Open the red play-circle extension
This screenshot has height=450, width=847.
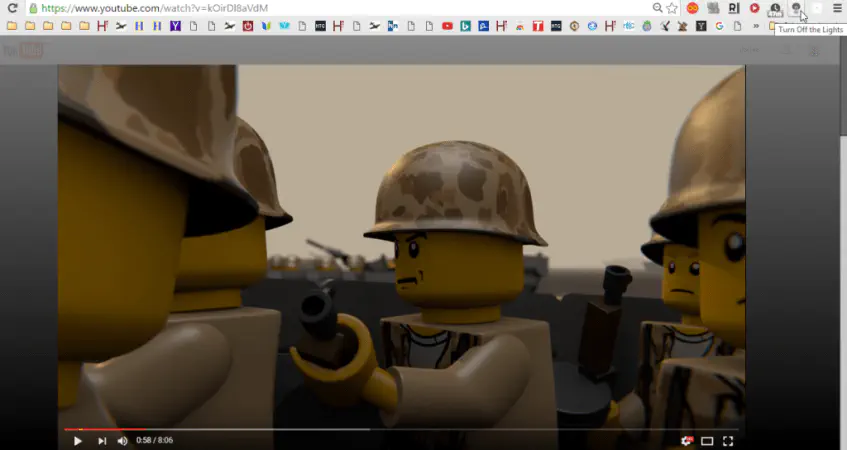755,8
